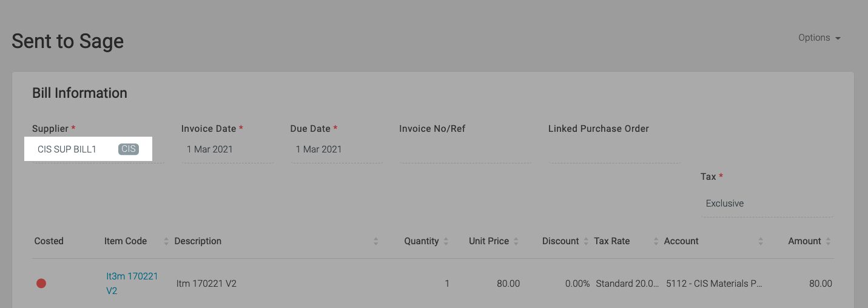Click the Linked Purchase Order field
Viewport: 868px width, 308px height.
[x=614, y=149]
